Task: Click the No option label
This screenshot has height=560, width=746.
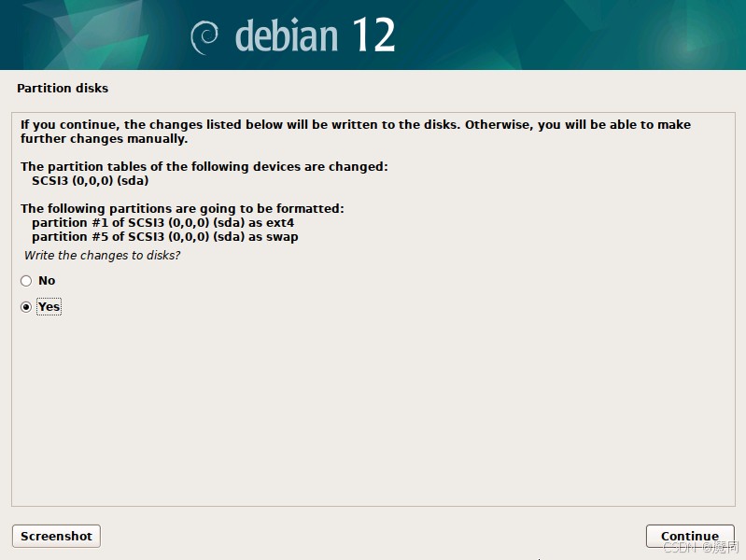Action: [x=47, y=281]
